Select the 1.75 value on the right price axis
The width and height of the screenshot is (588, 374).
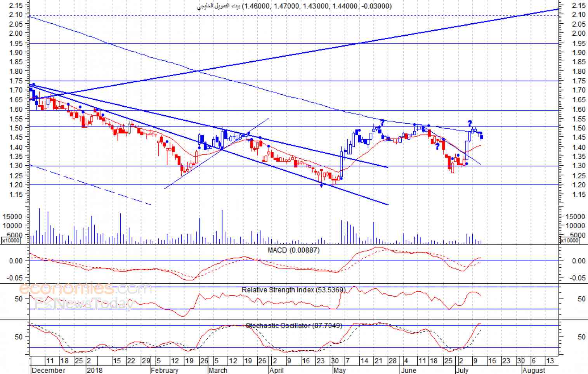point(579,81)
